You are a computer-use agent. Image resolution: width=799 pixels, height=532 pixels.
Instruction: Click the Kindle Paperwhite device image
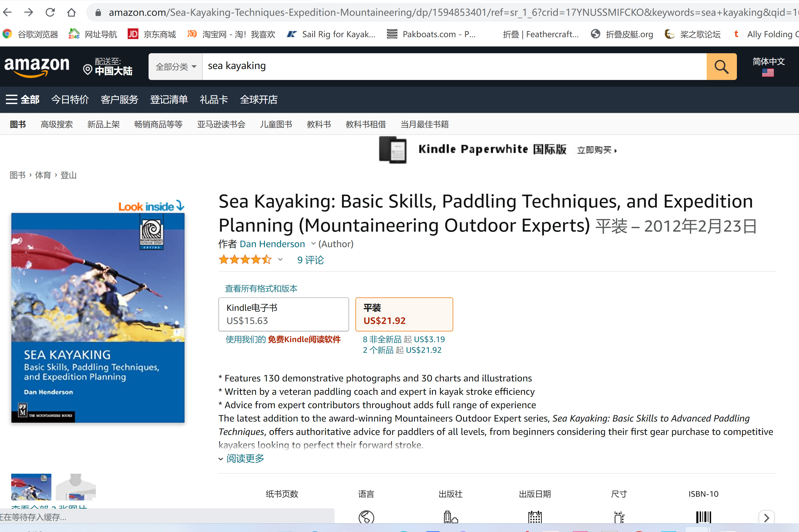click(393, 150)
